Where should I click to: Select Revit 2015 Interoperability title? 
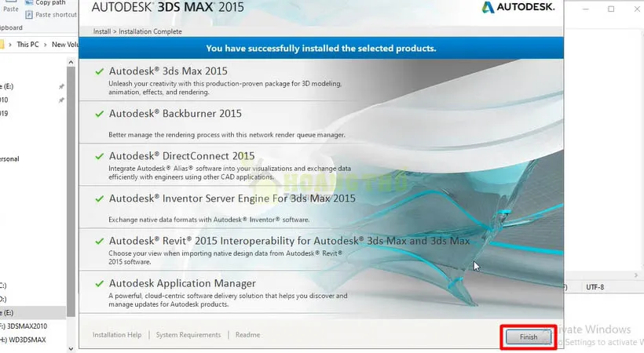[x=289, y=241]
